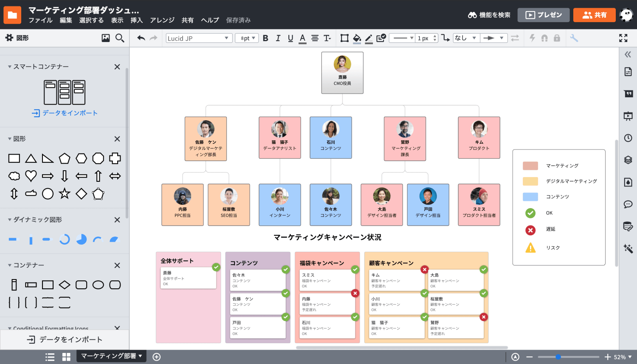Screen dimensions: 637x364
Task: Toggle underline text formatting
Action: tap(290, 38)
